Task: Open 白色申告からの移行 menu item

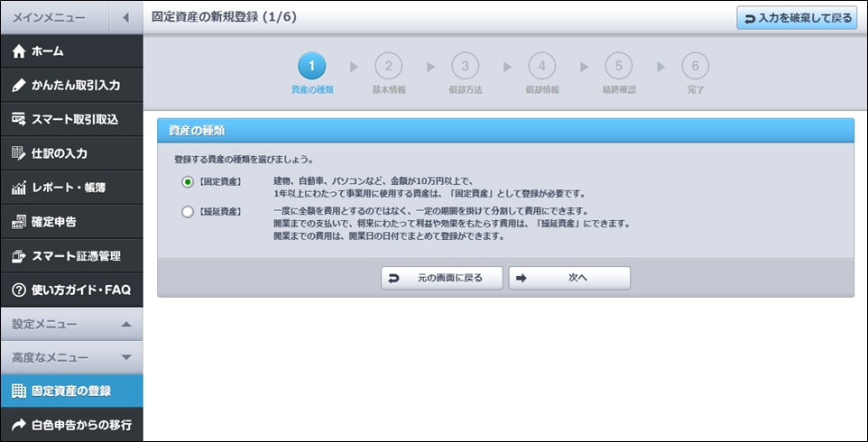Action: 71,424
